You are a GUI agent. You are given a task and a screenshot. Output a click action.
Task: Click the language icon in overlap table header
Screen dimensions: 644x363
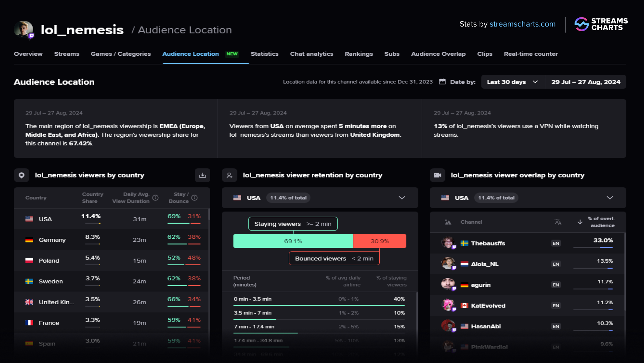(558, 222)
